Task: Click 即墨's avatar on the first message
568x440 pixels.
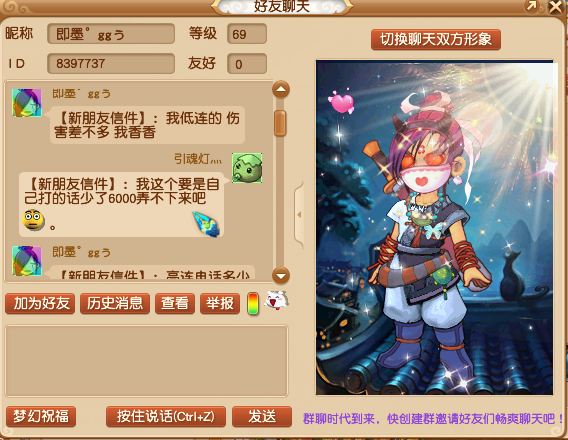Action: pyautogui.click(x=27, y=103)
